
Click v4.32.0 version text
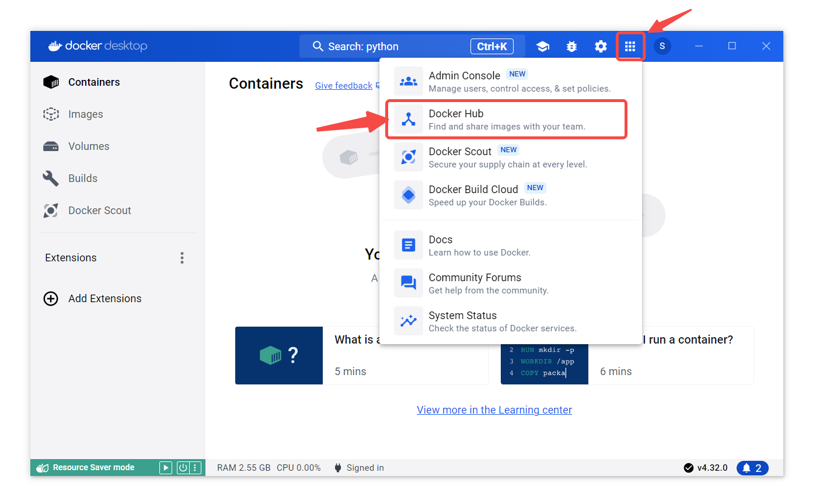coord(713,468)
